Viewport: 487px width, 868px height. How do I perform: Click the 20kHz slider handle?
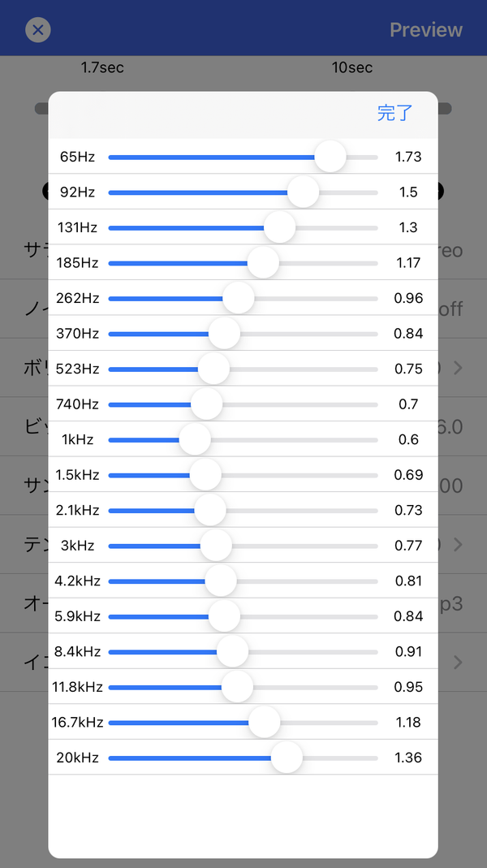pos(287,758)
